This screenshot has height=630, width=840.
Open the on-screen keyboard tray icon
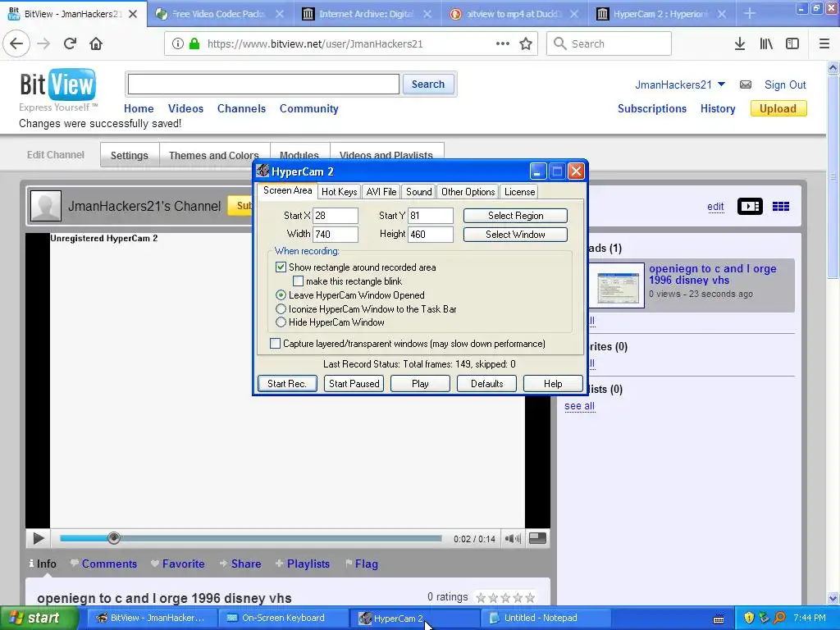719,619
